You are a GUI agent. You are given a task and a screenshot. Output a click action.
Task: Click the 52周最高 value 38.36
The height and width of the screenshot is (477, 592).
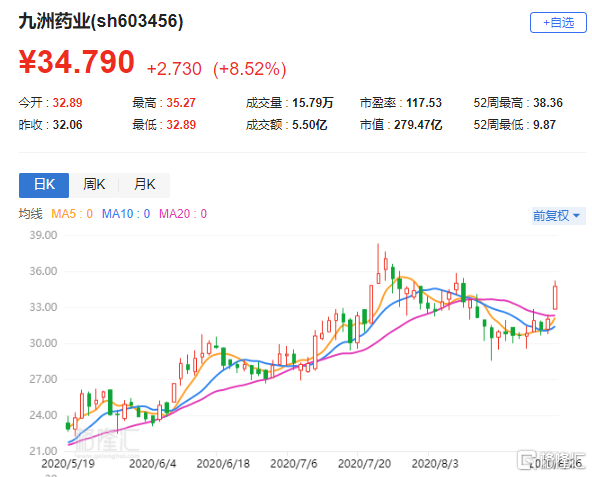point(548,103)
